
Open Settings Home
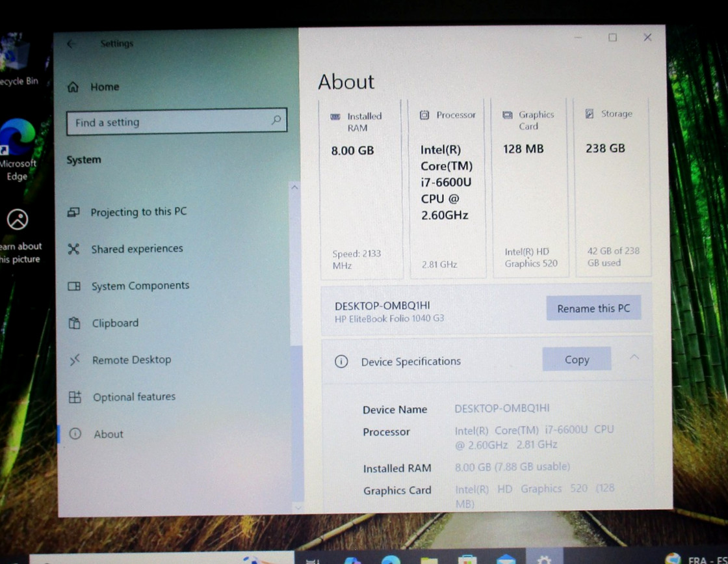coord(94,87)
